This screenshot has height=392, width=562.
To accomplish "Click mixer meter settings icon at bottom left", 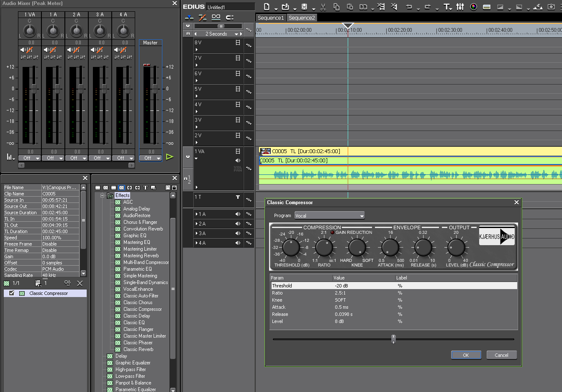I will [10, 157].
